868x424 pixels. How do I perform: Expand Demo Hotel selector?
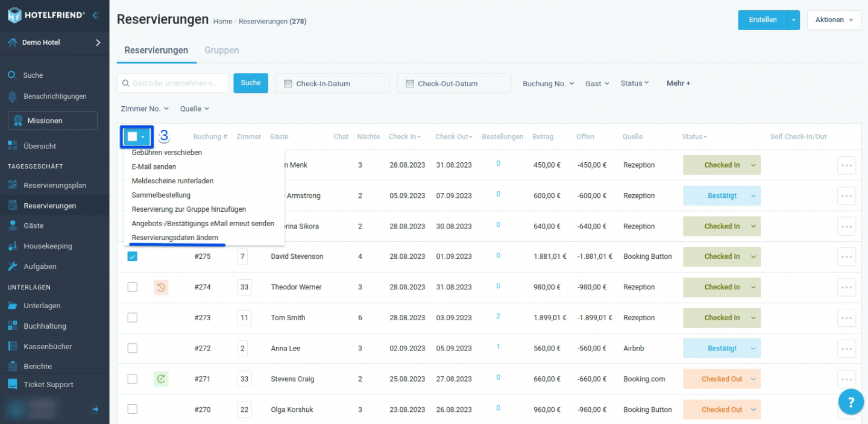pyautogui.click(x=54, y=43)
